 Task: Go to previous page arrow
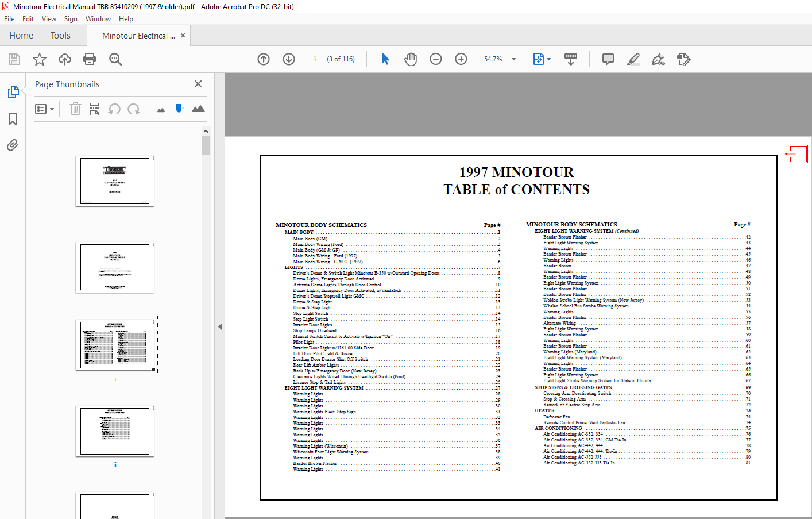tap(264, 59)
